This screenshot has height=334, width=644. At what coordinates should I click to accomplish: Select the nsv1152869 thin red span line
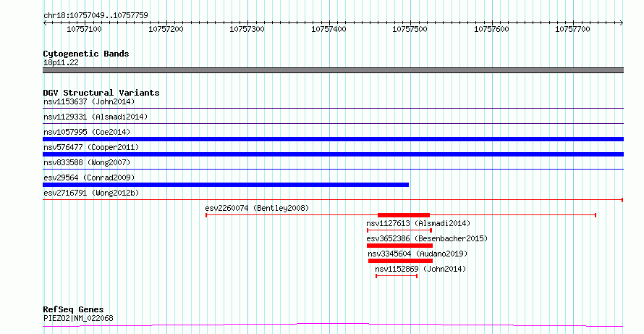click(397, 276)
